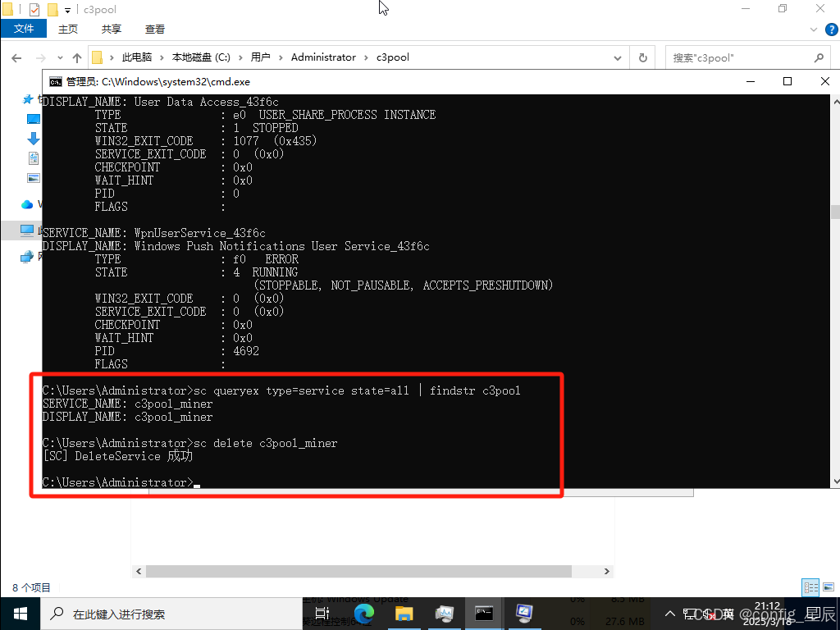Select Network icon in navigation pane
This screenshot has width=840, height=630.
tap(27, 257)
